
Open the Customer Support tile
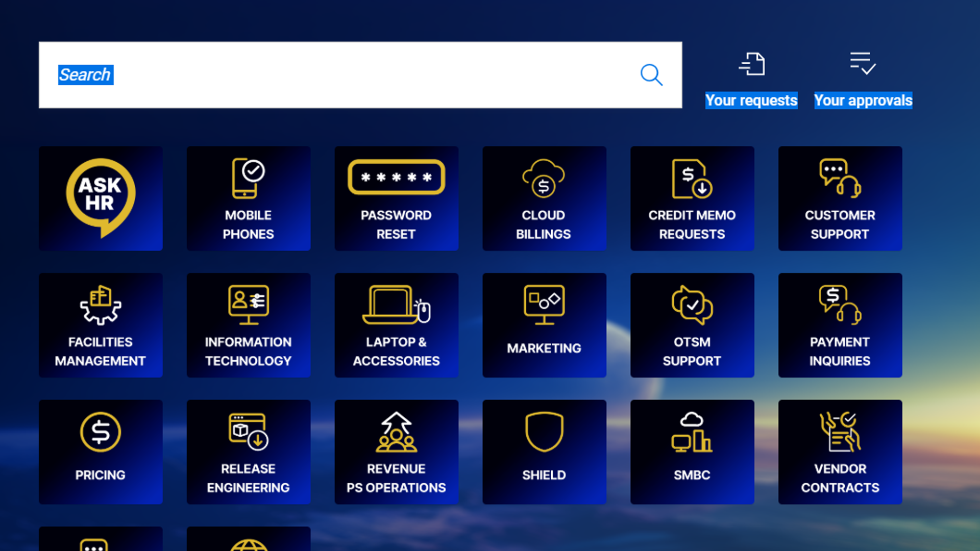(840, 198)
